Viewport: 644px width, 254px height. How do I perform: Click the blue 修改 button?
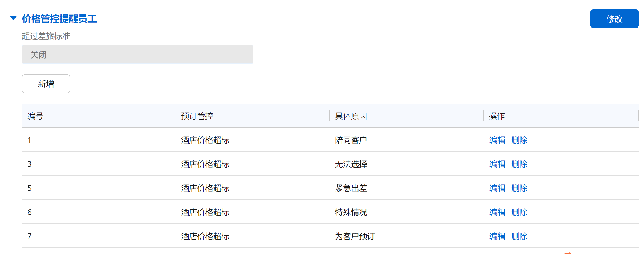tap(614, 19)
